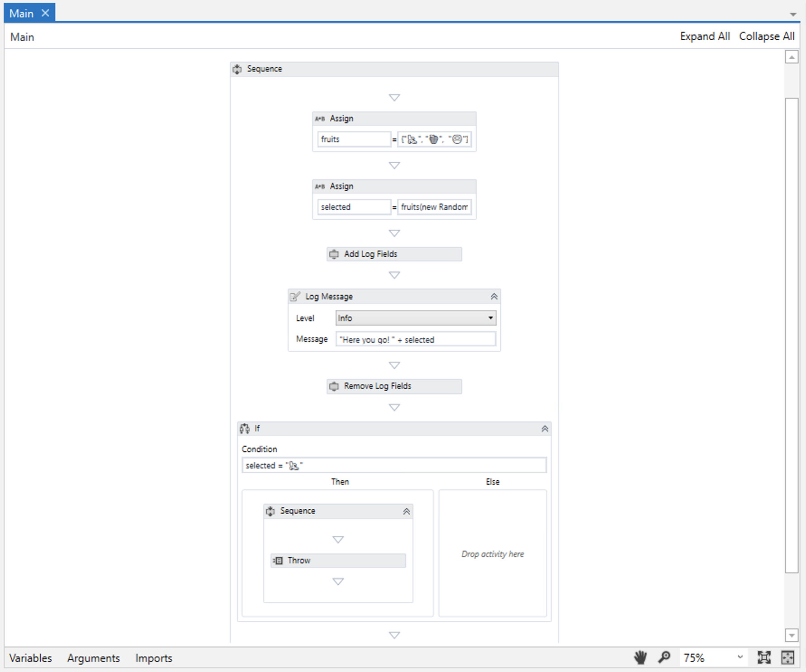This screenshot has height=672, width=806.
Task: Open the Imports panel
Action: 154,658
